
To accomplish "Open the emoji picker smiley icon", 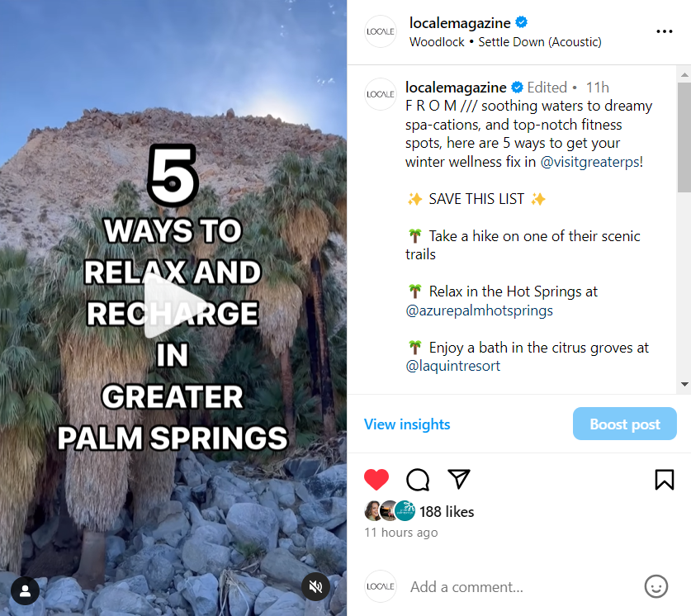I will (x=656, y=586).
